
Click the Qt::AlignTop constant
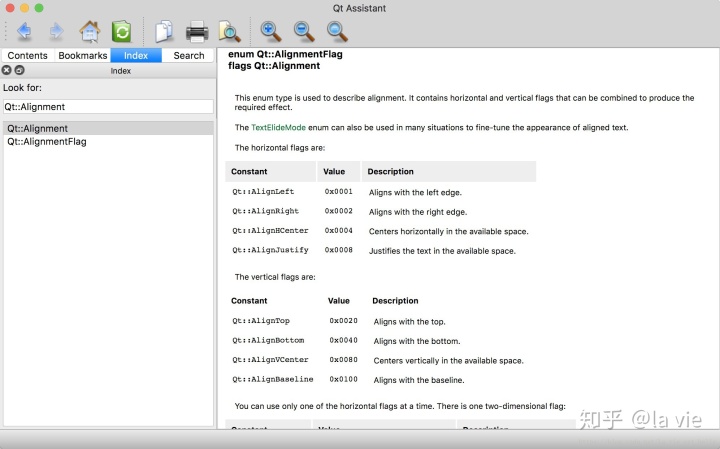pyautogui.click(x=261, y=321)
